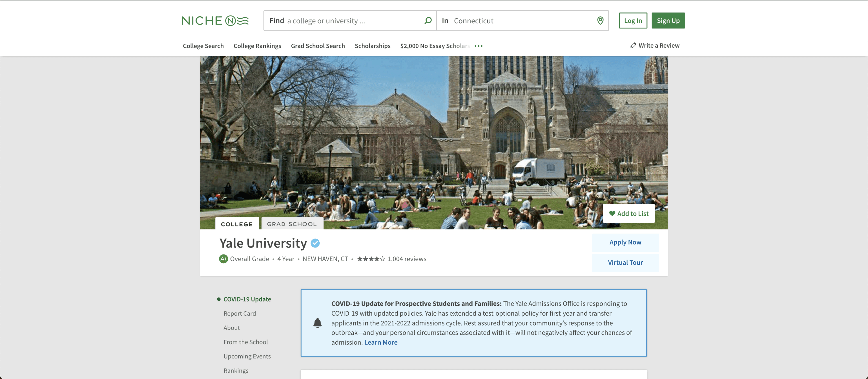868x379 pixels.
Task: Jump to Report Card section
Action: pyautogui.click(x=240, y=313)
